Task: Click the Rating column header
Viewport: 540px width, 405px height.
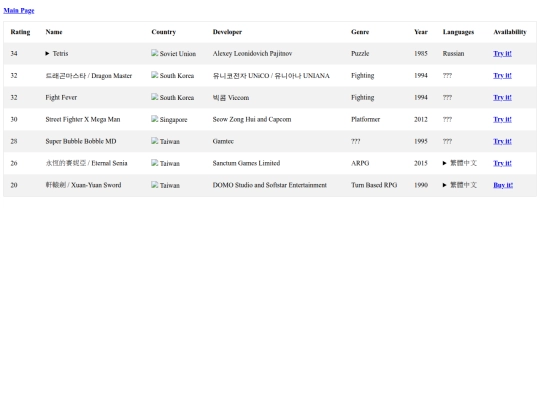Action: click(20, 32)
